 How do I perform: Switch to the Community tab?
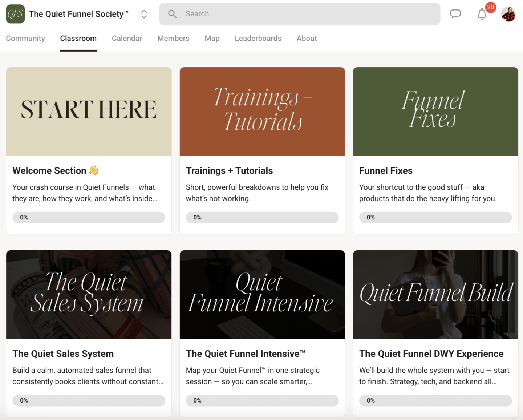point(25,38)
